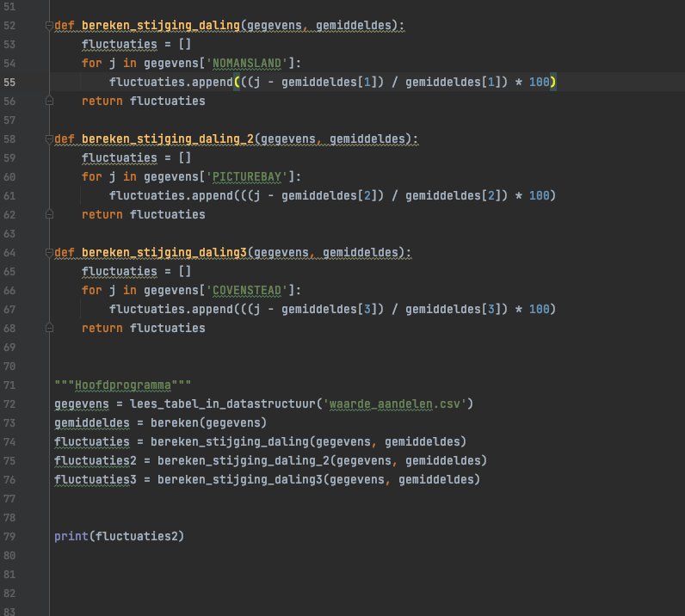Click 'fluctuaties = []' on line 59

coord(136,158)
